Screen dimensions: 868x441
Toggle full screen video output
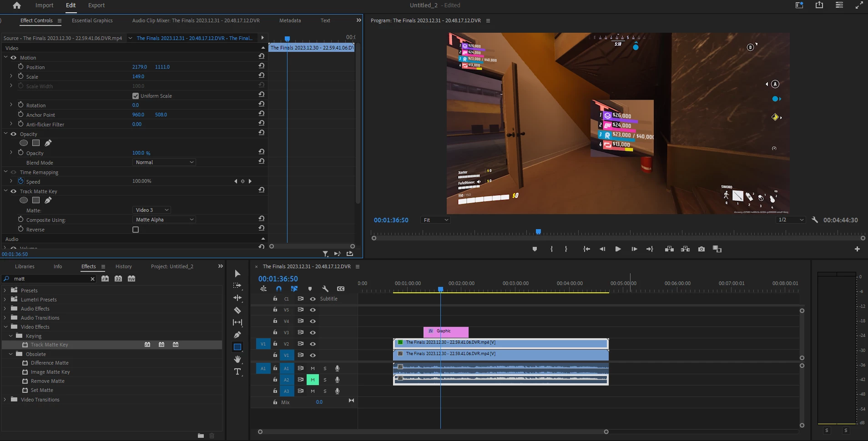coord(859,5)
